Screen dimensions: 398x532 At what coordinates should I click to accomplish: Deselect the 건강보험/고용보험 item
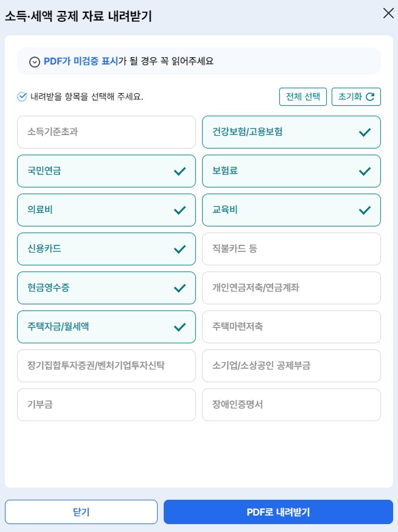(x=292, y=132)
